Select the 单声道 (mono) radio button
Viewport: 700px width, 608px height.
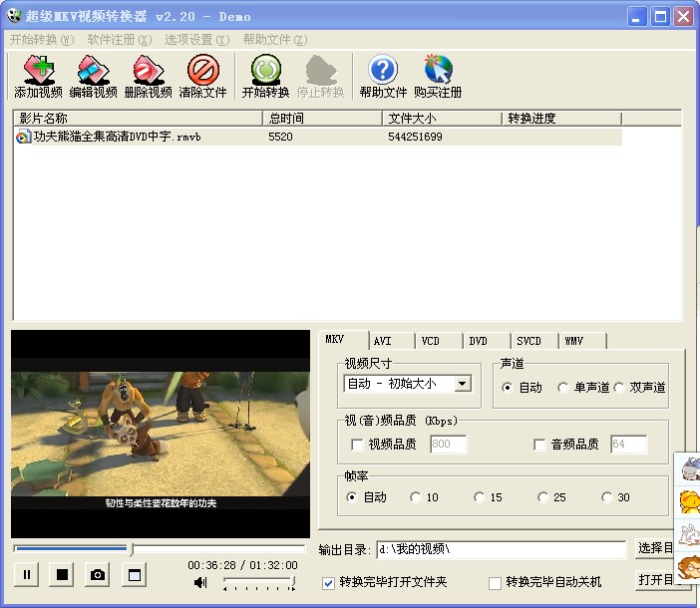click(562, 387)
